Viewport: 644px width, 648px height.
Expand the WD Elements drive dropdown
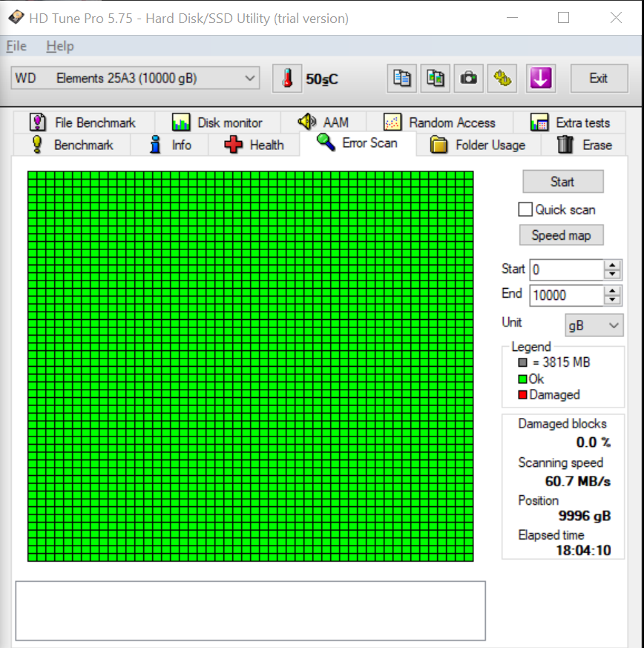pos(249,78)
